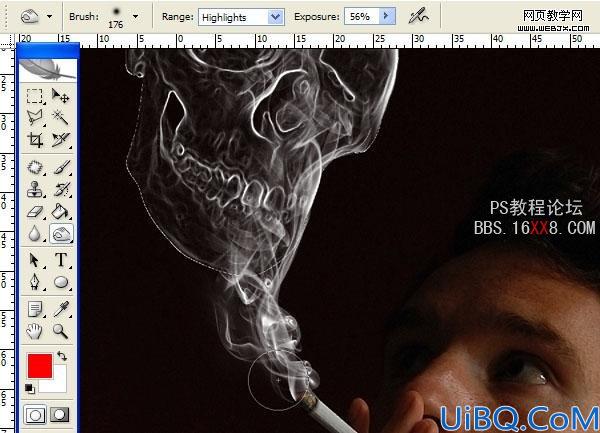Select the Hand tool
600x433 pixels.
(35, 331)
